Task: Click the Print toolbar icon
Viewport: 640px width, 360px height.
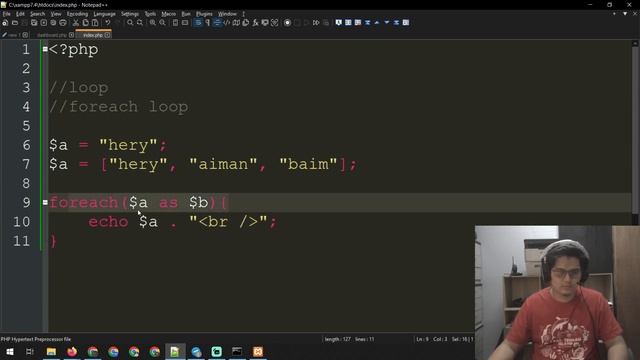Action: [x=63, y=23]
